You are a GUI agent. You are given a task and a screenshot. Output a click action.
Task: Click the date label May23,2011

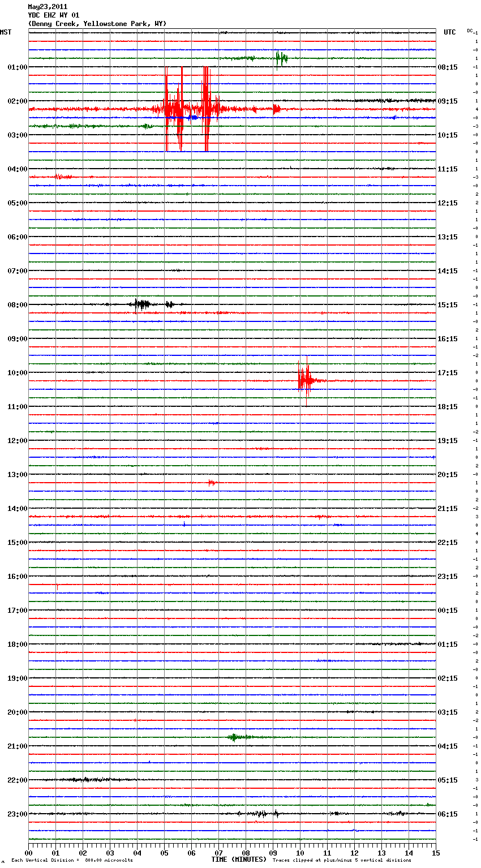click(48, 7)
